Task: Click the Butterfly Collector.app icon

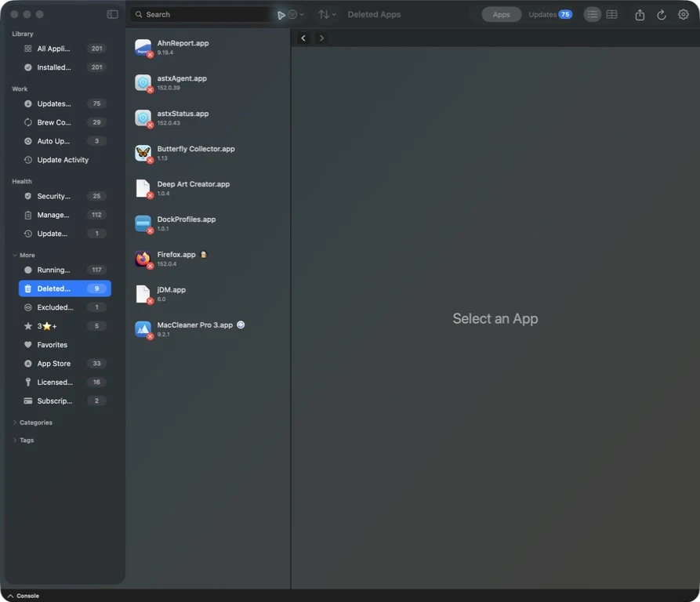Action: coord(143,153)
